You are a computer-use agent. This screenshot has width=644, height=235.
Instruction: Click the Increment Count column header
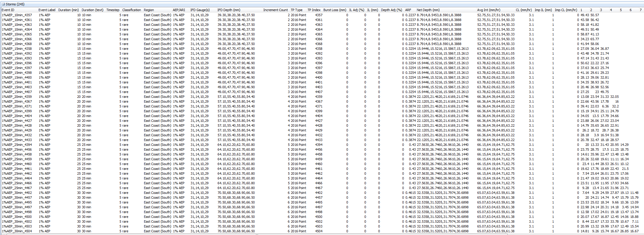point(275,10)
